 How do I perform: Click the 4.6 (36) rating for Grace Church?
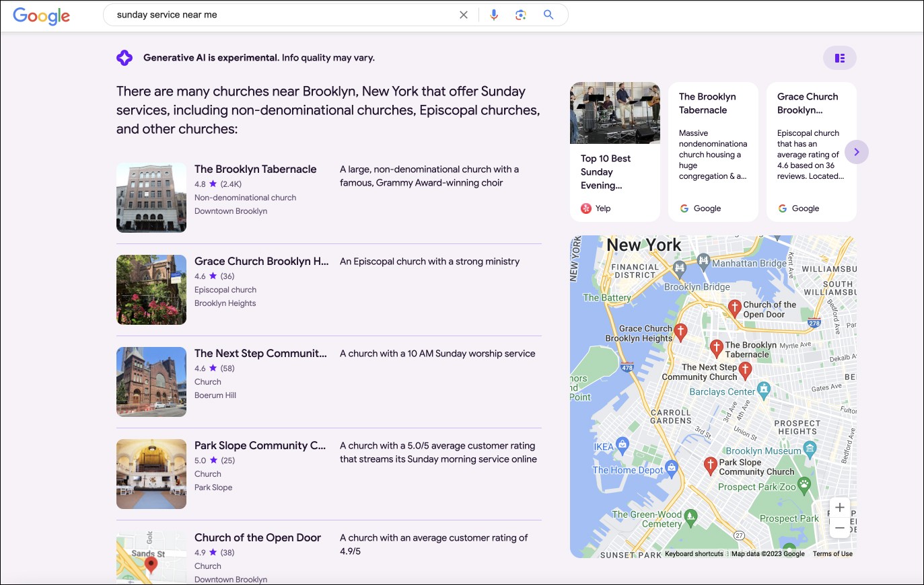[215, 276]
